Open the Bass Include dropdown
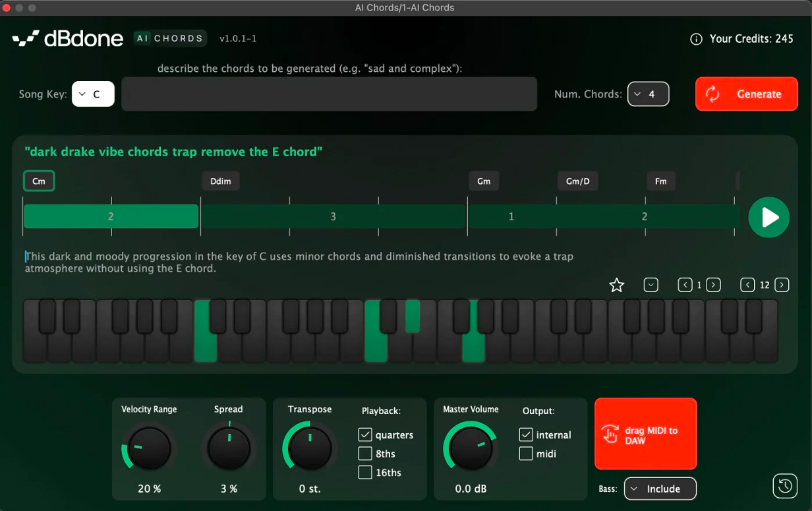The height and width of the screenshot is (511, 812). click(660, 489)
